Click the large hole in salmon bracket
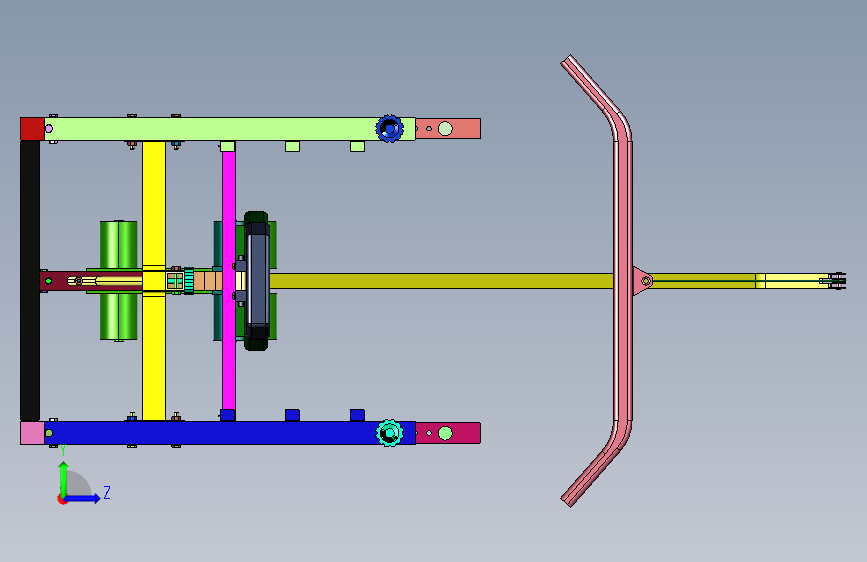The width and height of the screenshot is (867, 562). (445, 129)
